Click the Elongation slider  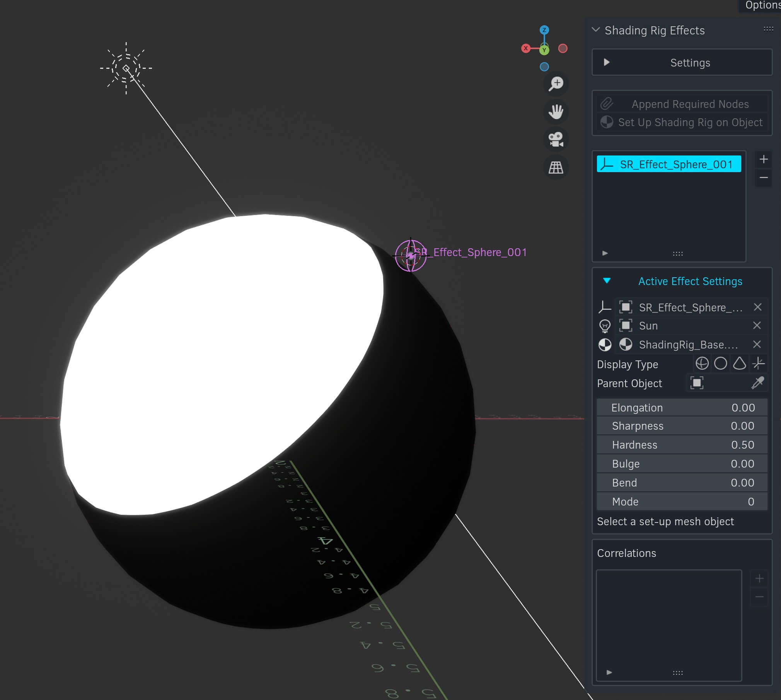coord(682,408)
